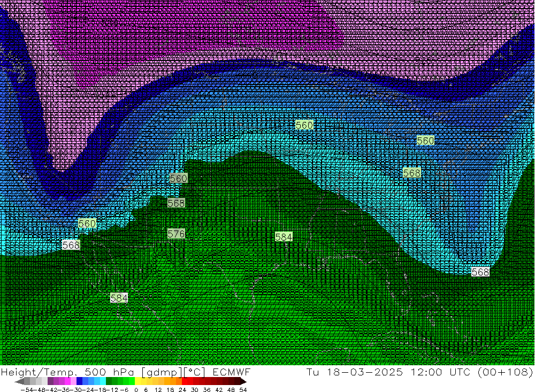Click the "24" legend value
This screenshot has width=535, height=392.
tap(182, 390)
